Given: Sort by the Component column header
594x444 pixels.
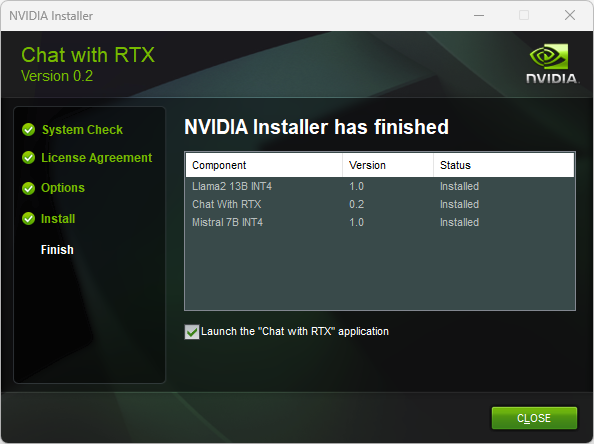Looking at the screenshot, I should [264, 165].
